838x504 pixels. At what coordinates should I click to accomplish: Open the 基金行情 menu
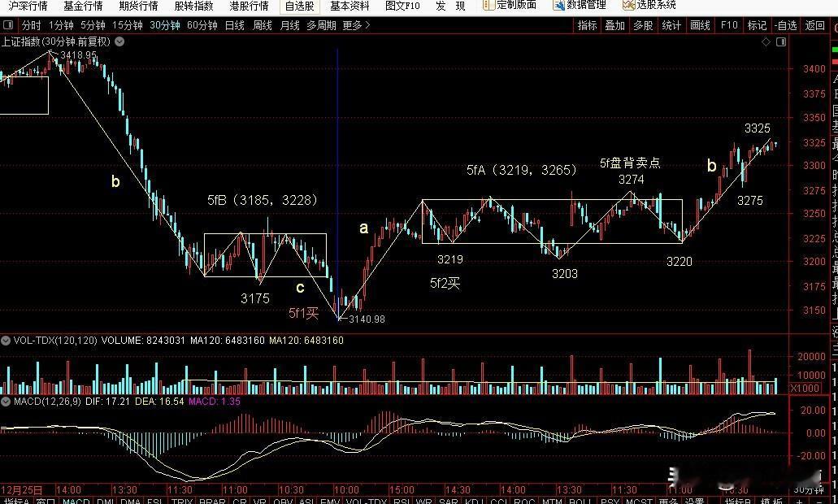pyautogui.click(x=83, y=6)
